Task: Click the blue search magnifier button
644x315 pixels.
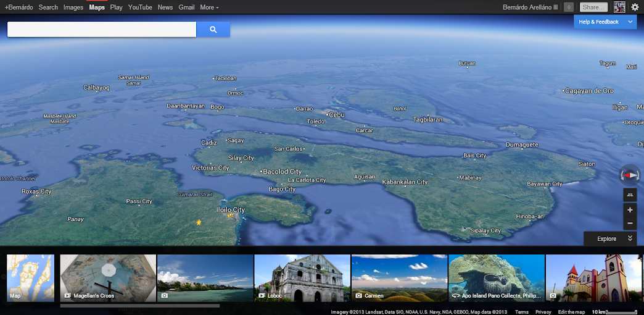Action: click(x=213, y=29)
